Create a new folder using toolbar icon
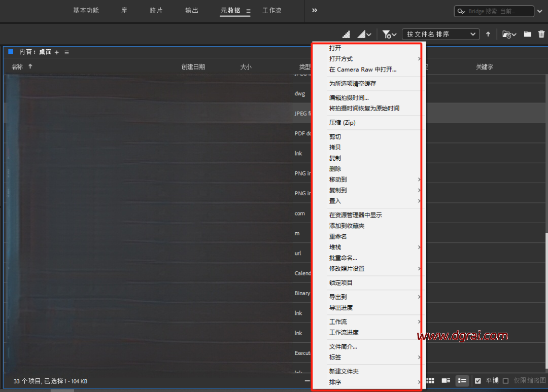Viewport: 548px width, 392px height. [x=527, y=34]
